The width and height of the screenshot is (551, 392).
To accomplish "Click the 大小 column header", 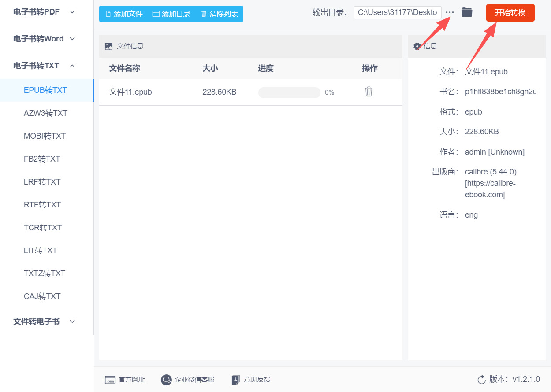I will (210, 68).
